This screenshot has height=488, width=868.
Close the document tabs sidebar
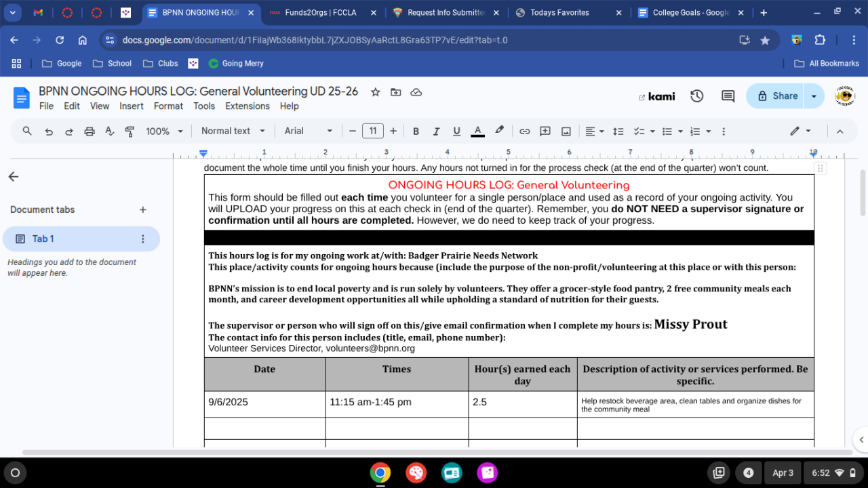click(14, 177)
